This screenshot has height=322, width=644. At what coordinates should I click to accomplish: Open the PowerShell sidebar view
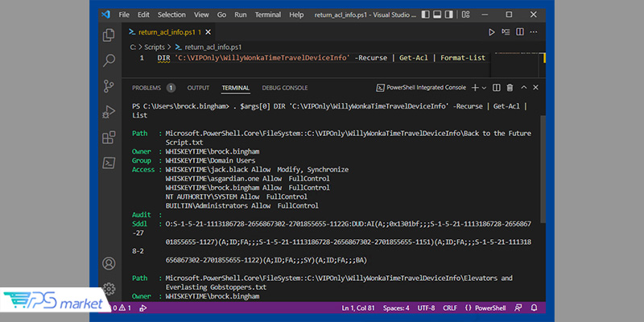tap(109, 163)
